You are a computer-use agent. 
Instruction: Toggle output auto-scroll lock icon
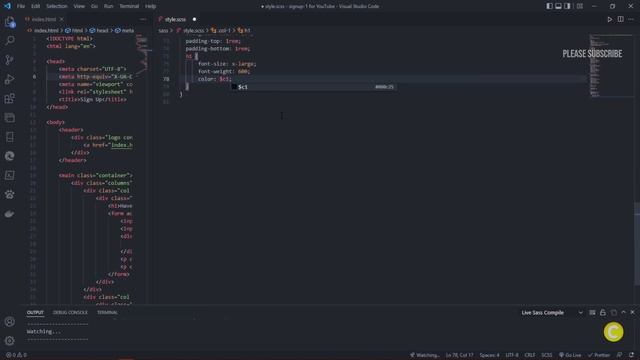point(603,313)
